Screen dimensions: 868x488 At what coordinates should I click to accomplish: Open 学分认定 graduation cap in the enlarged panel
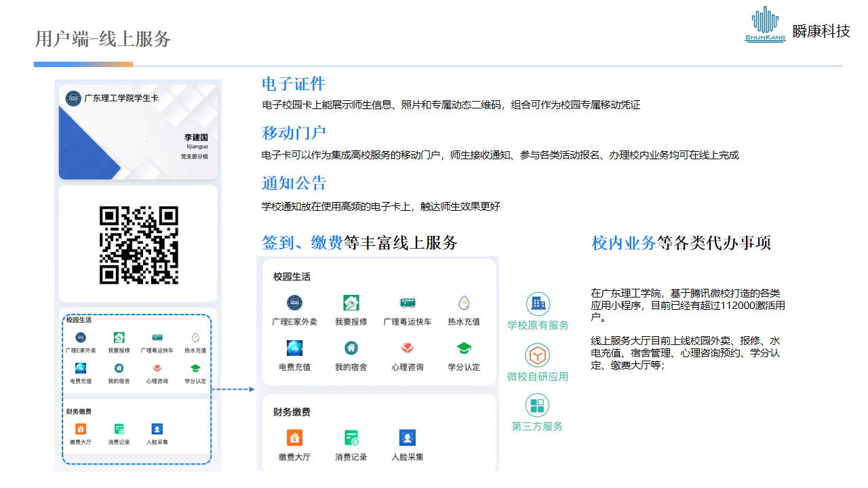click(464, 348)
